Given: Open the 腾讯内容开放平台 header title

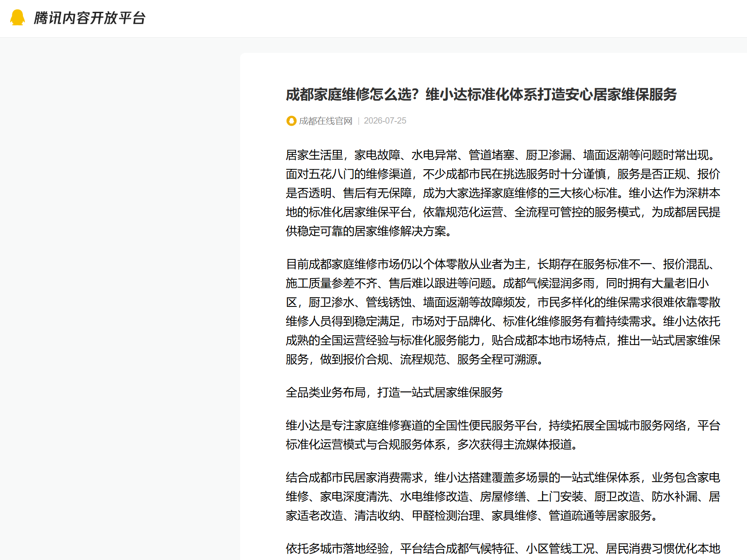Looking at the screenshot, I should point(89,18).
